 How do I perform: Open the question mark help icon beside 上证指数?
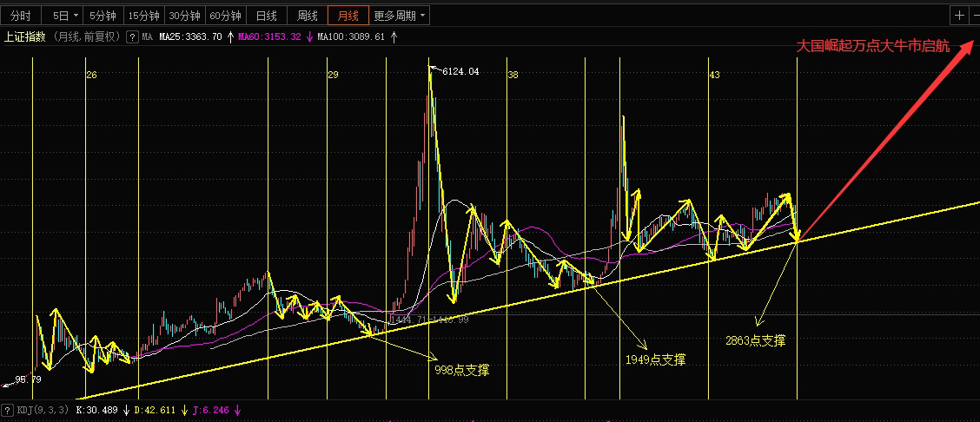click(x=132, y=36)
